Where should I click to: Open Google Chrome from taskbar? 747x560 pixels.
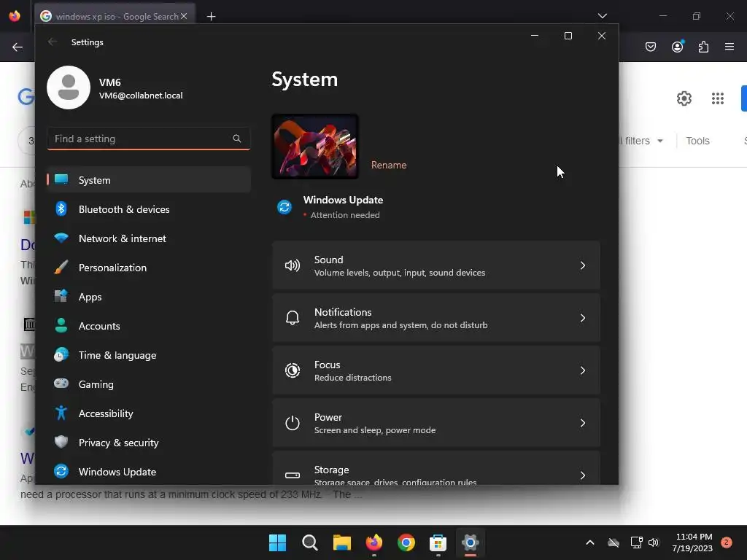pyautogui.click(x=406, y=542)
